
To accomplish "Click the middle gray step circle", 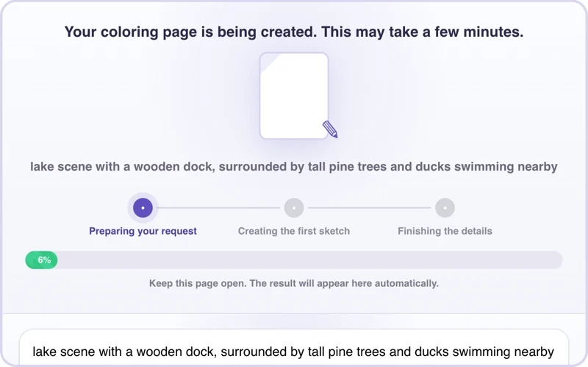I will [x=294, y=208].
